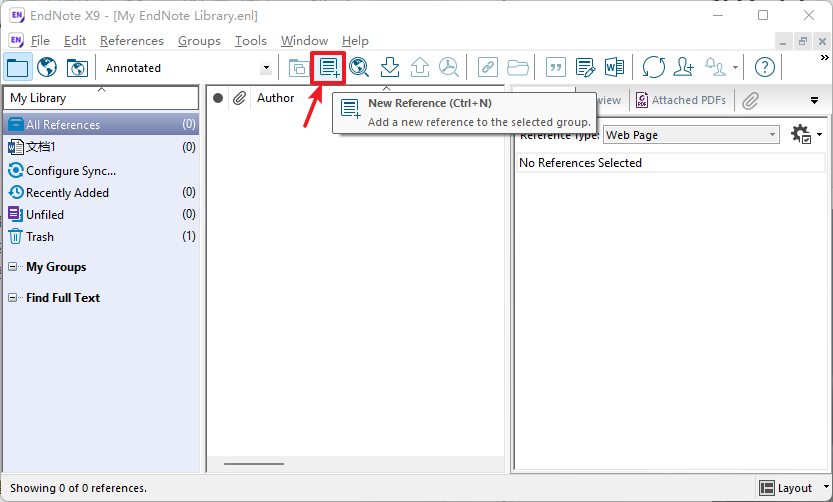Screen dimensions: 833x502
Task: Click the Import download arrow icon
Action: (x=390, y=67)
